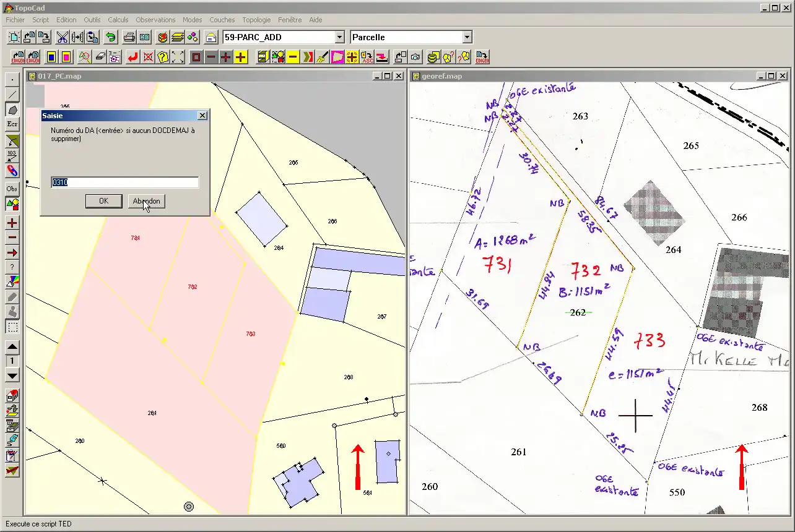Decrease level with the down arrow stepper
This screenshot has height=532, width=795.
pyautogui.click(x=12, y=375)
